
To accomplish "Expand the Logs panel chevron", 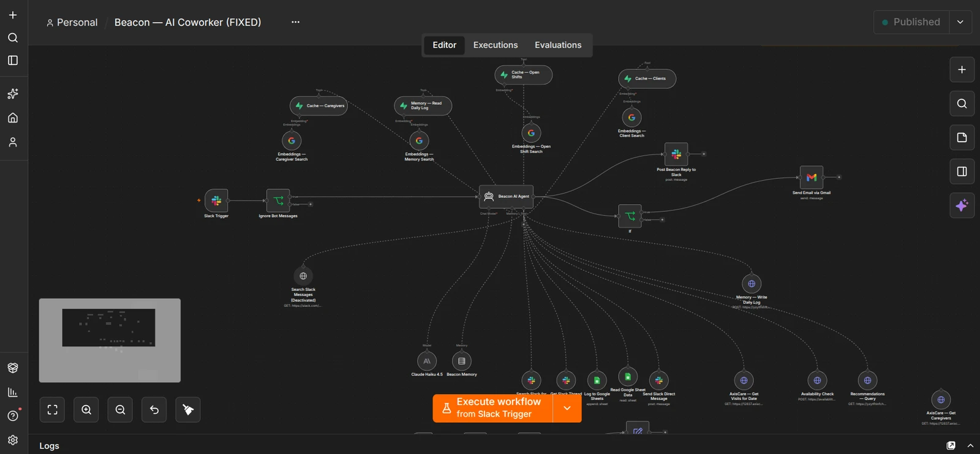I will [x=970, y=445].
